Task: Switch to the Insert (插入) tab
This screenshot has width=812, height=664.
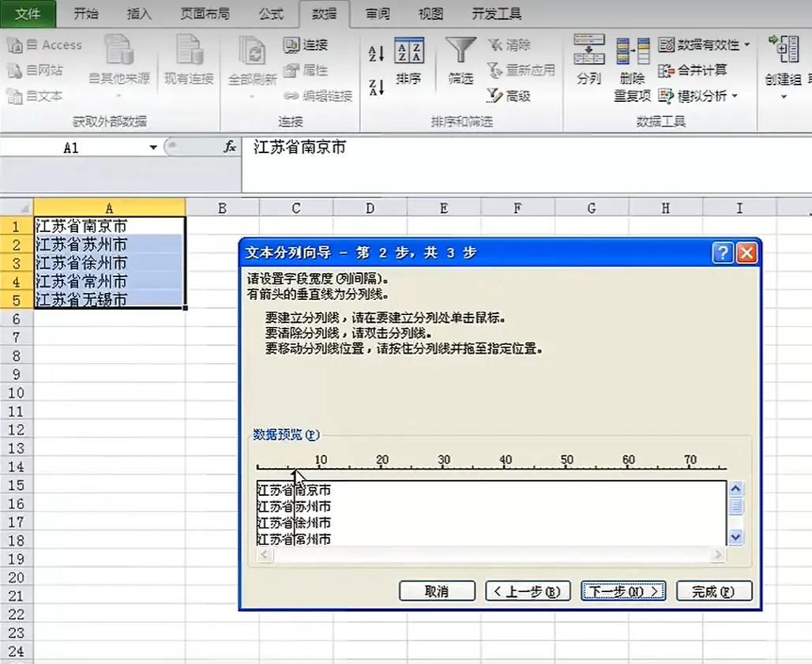Action: pyautogui.click(x=139, y=14)
